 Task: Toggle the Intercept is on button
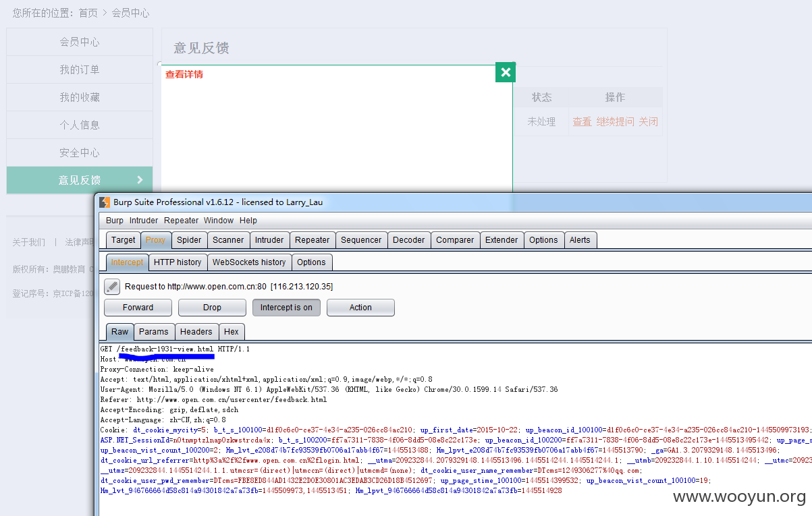click(x=286, y=308)
